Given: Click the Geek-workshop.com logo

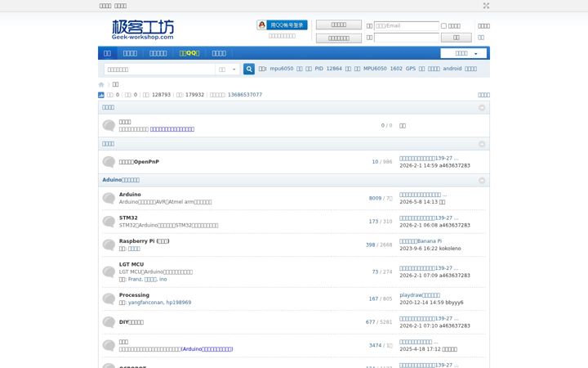Looking at the screenshot, I should click(143, 29).
